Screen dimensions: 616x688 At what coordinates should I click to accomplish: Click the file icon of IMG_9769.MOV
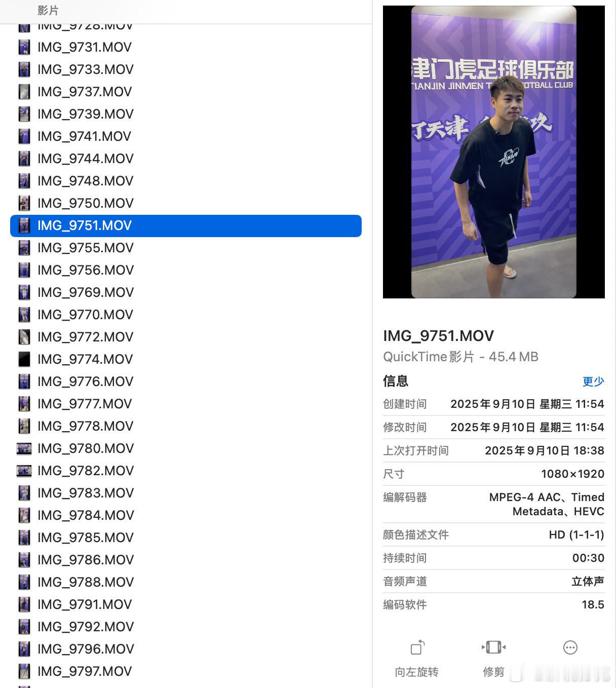[24, 292]
